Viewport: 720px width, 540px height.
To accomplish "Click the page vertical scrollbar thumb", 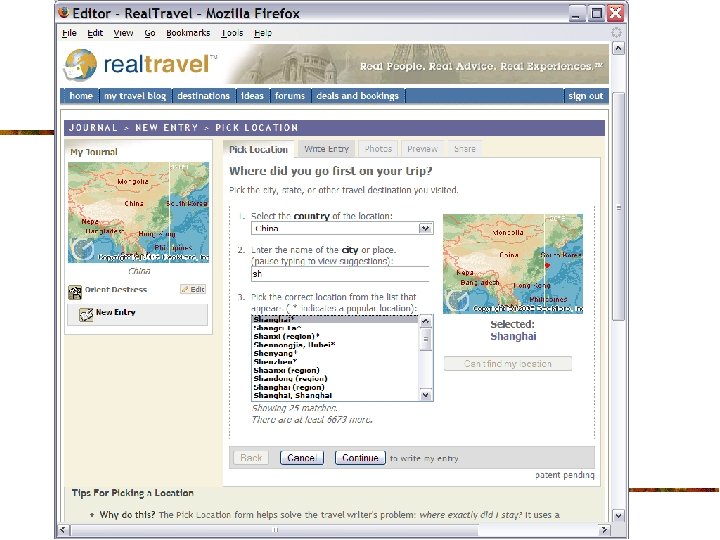I will coord(619,207).
